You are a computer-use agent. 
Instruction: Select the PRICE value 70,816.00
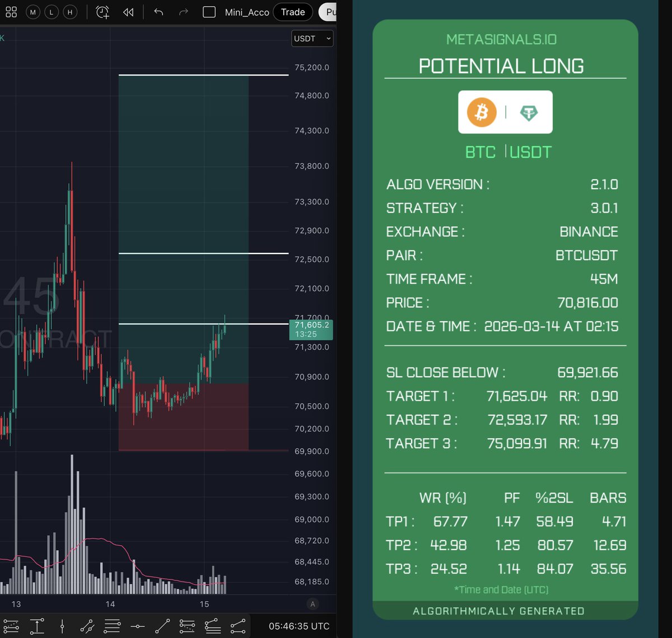pyautogui.click(x=588, y=303)
